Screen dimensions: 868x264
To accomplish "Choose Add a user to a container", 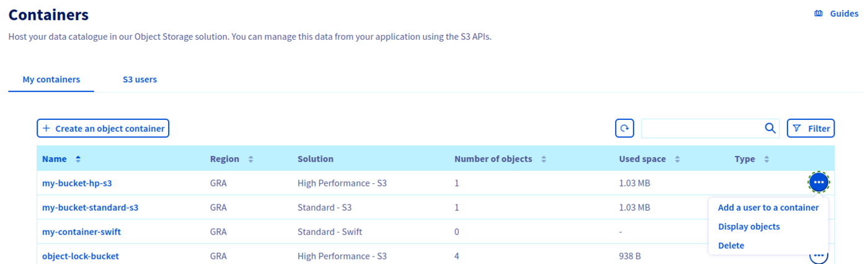I will click(768, 207).
